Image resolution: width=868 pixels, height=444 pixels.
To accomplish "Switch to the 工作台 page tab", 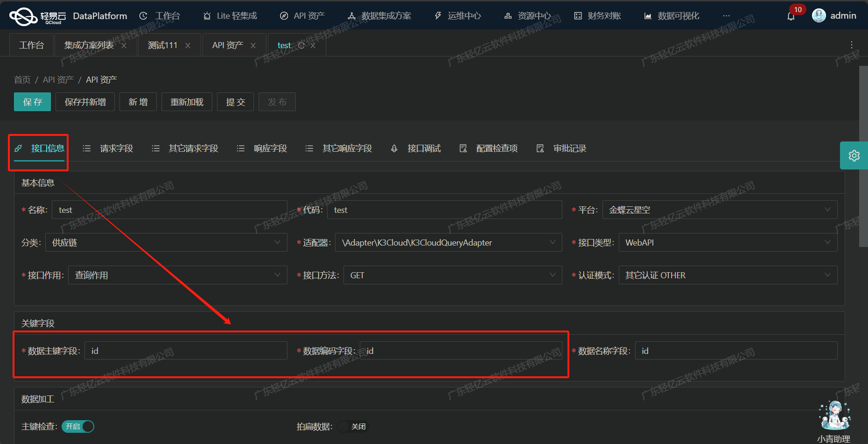I will [x=31, y=45].
